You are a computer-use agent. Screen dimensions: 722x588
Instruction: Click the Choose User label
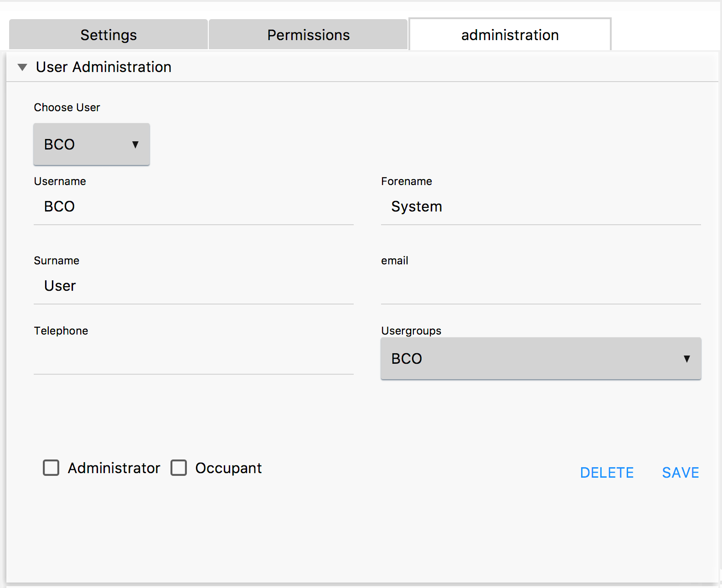tap(67, 108)
